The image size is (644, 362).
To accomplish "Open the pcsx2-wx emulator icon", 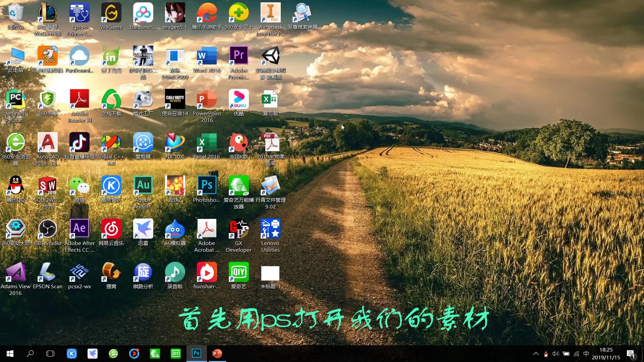I will pos(79,276).
